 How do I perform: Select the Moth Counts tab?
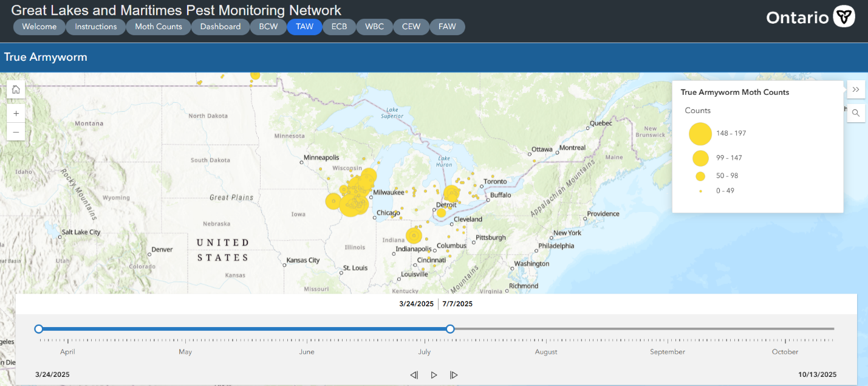pyautogui.click(x=159, y=27)
